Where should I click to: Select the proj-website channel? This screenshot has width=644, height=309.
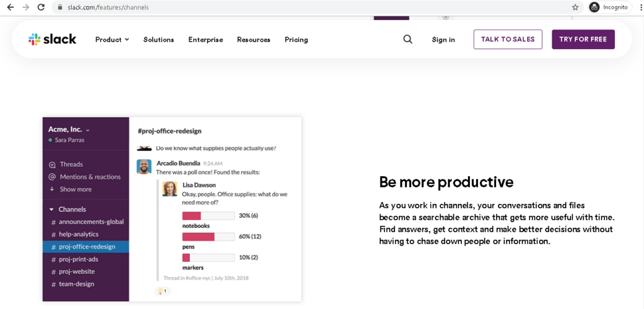86,272
